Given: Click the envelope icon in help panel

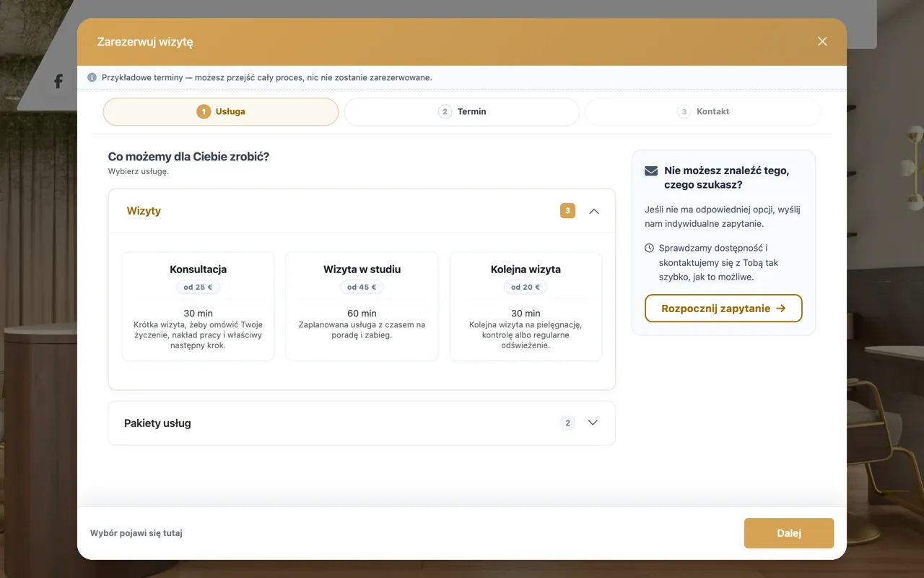Looking at the screenshot, I should (x=651, y=171).
